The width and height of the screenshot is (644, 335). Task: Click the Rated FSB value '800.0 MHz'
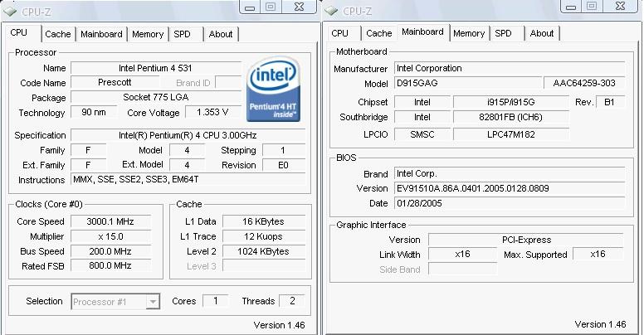point(110,265)
